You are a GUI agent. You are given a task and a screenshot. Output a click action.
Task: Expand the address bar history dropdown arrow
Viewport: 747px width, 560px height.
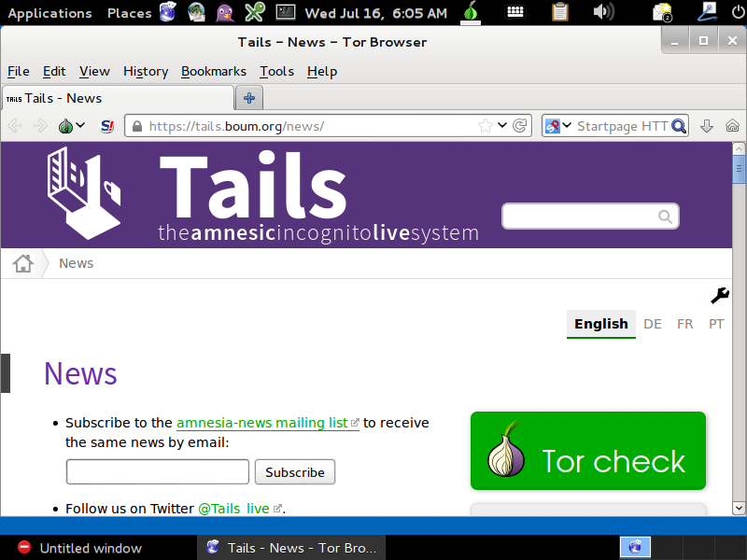point(502,125)
